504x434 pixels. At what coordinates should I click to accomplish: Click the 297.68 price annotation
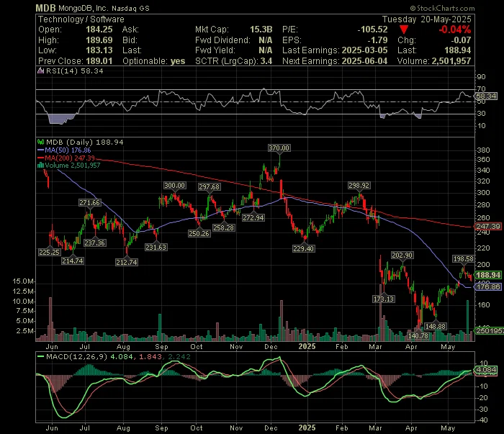(210, 187)
